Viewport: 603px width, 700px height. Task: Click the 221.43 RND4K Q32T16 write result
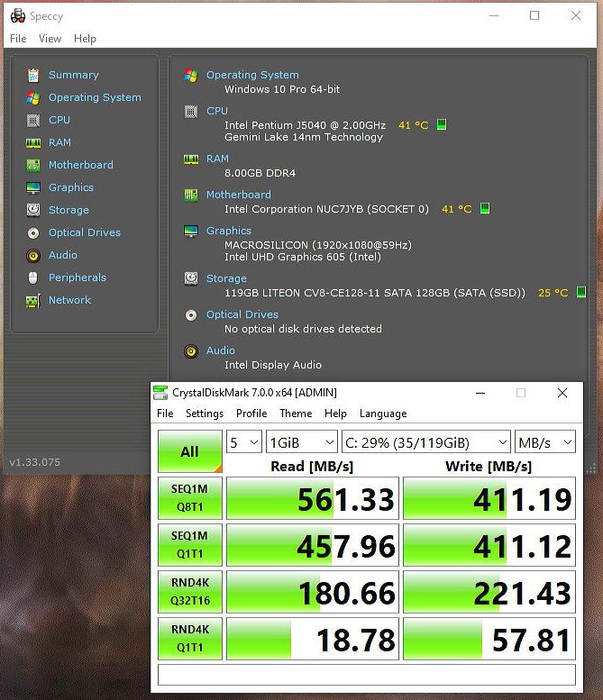click(489, 592)
